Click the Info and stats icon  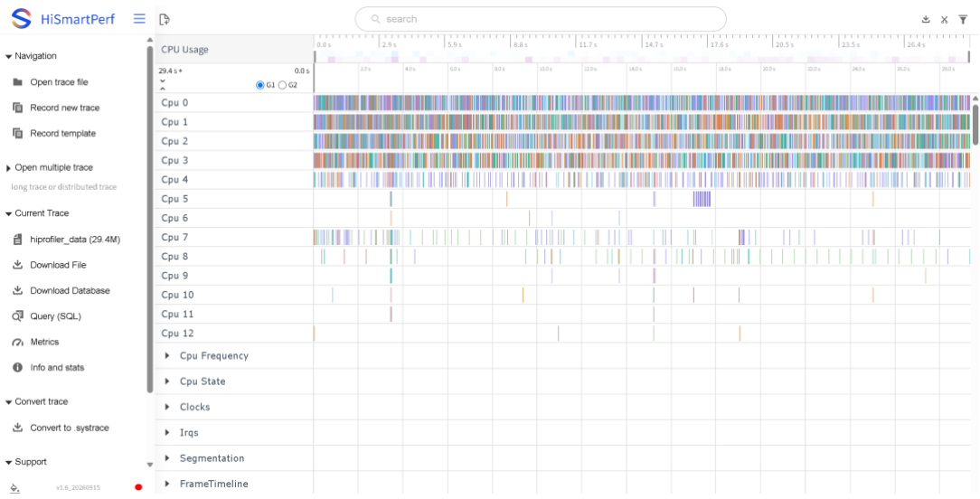(x=17, y=368)
